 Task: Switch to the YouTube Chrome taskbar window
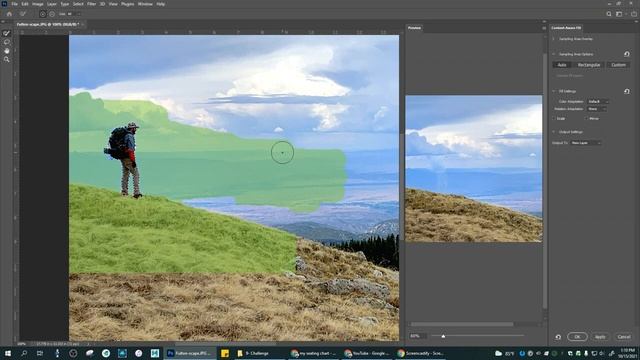tap(367, 353)
